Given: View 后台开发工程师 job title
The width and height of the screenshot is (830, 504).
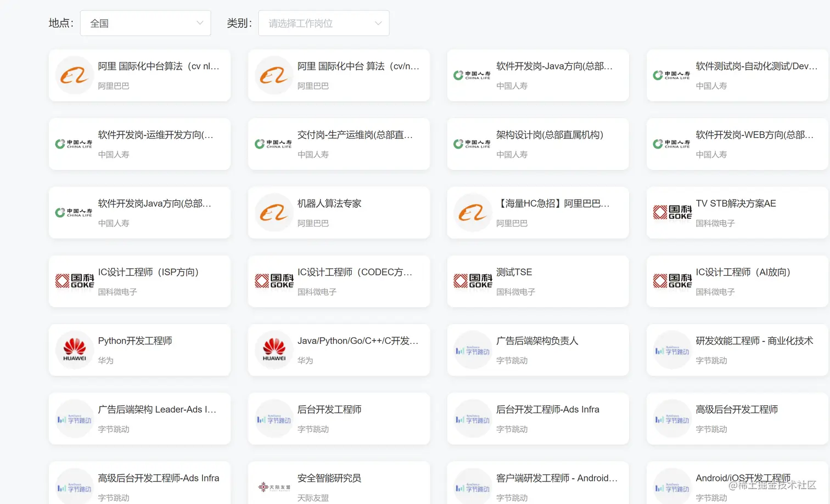Looking at the screenshot, I should (x=329, y=410).
